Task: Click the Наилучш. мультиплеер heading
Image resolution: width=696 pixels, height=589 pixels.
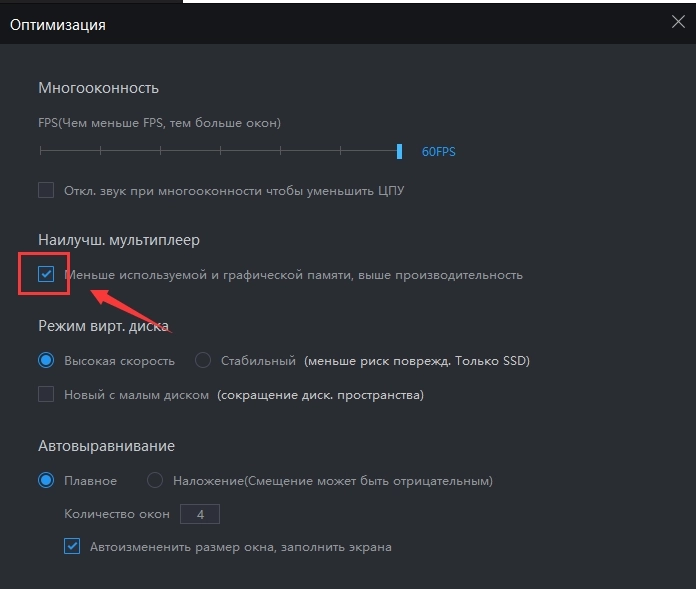Action: coord(118,240)
